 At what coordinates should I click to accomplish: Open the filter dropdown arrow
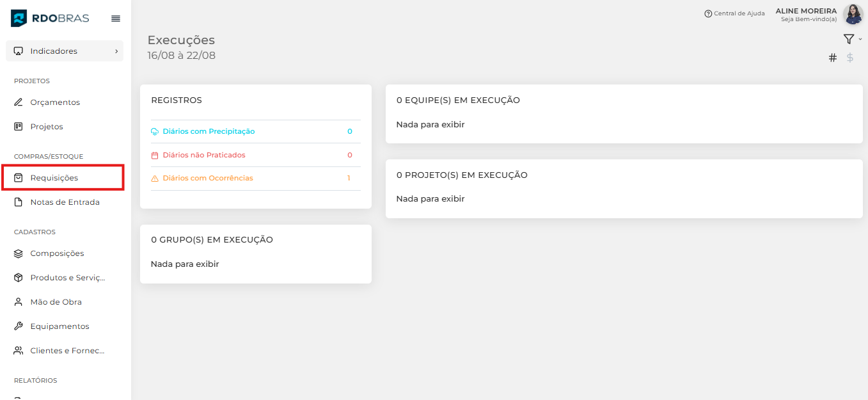click(860, 39)
